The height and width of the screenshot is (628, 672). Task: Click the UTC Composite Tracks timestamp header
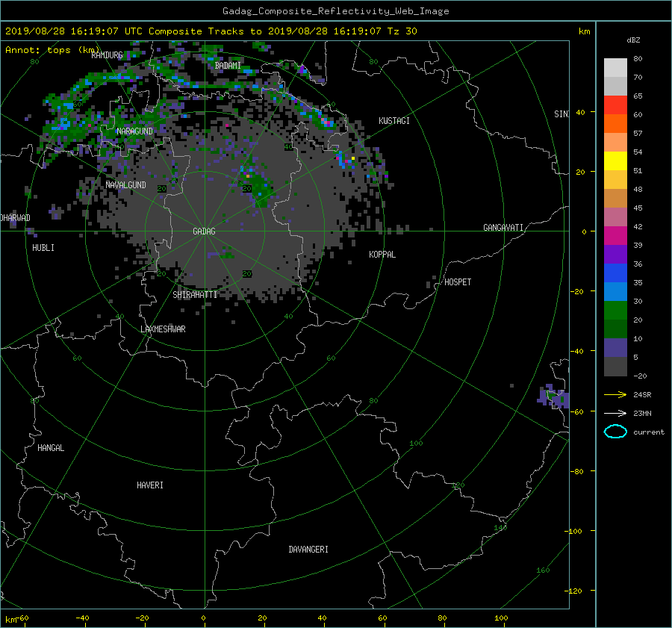211,31
